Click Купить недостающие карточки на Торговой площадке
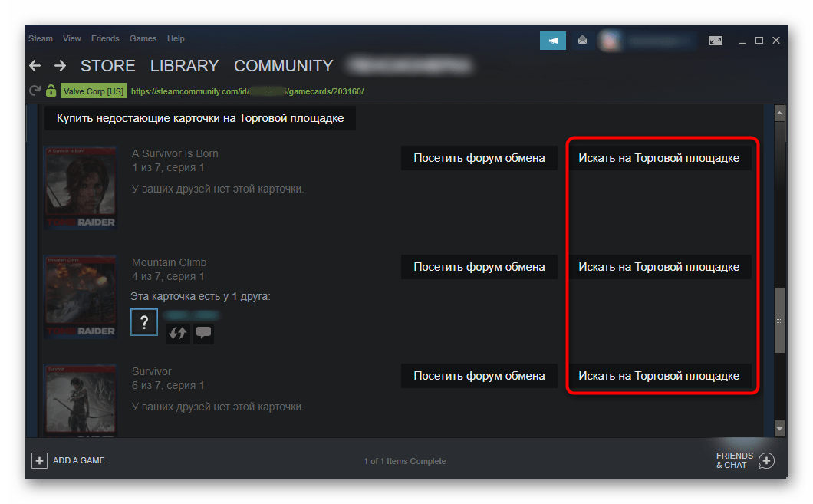This screenshot has height=504, width=813. pyautogui.click(x=200, y=118)
